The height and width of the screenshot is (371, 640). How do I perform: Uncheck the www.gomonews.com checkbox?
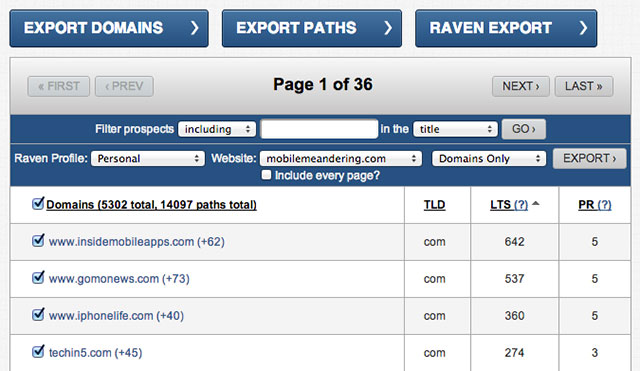click(38, 278)
